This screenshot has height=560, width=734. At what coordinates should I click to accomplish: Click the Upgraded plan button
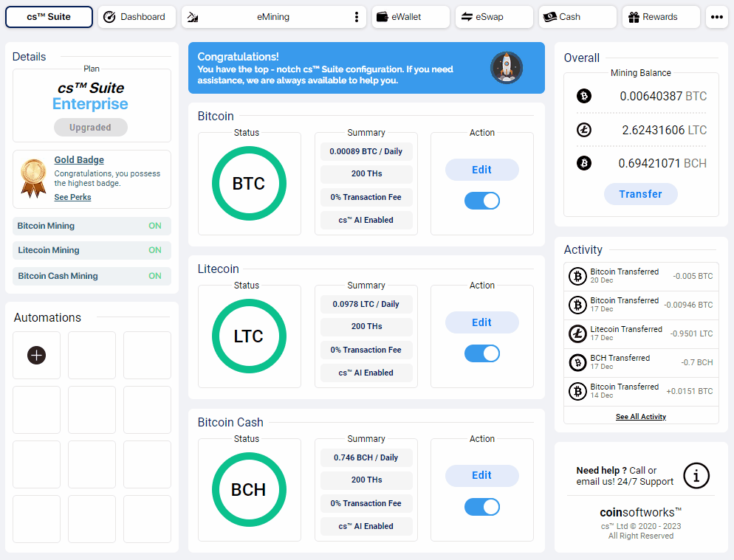90,127
